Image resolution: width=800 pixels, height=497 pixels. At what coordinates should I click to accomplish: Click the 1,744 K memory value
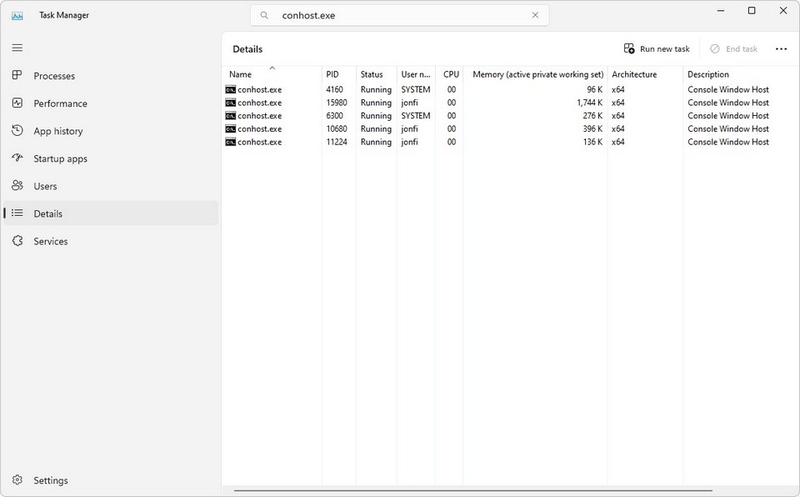[590, 103]
